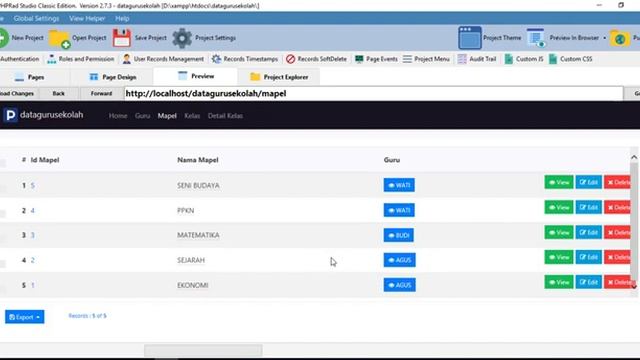The width and height of the screenshot is (640, 360).
Task: Click the Load Changes button
Action: [18, 93]
